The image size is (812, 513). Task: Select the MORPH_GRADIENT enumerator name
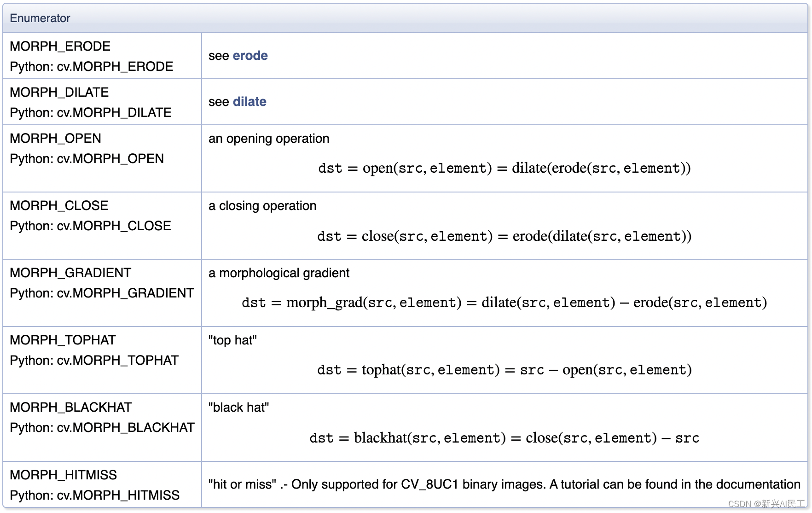coord(70,273)
